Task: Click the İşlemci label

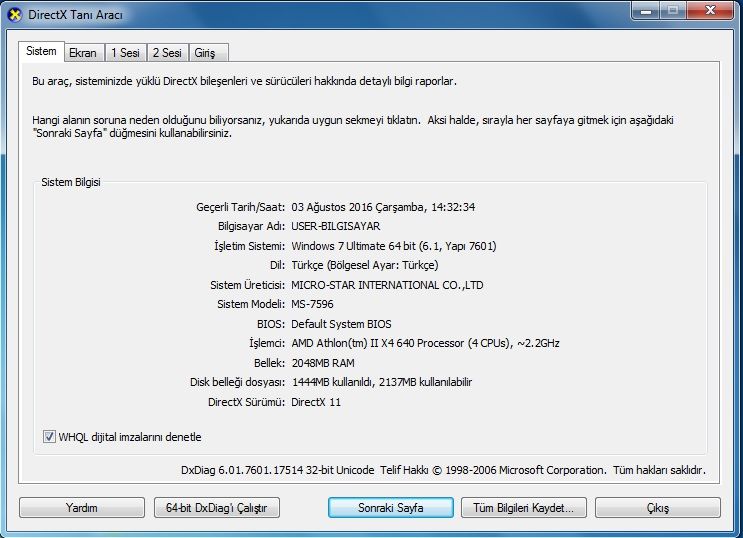Action: [267, 343]
